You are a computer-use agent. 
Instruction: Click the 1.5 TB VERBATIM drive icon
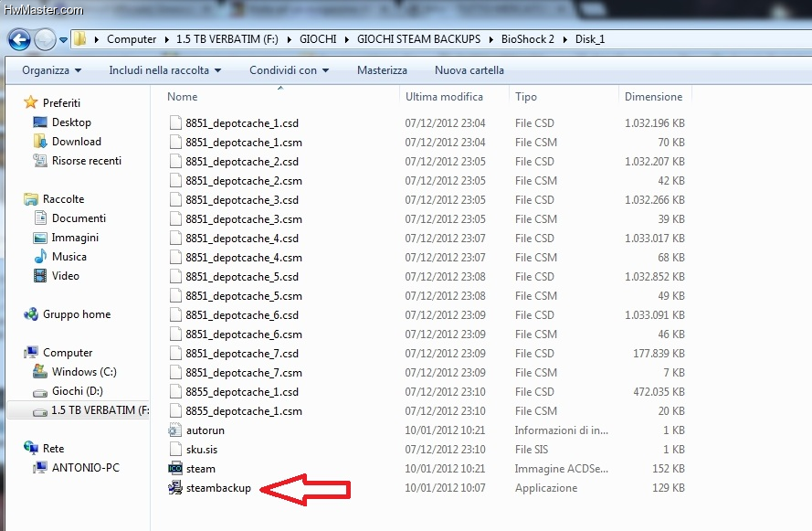pyautogui.click(x=40, y=411)
